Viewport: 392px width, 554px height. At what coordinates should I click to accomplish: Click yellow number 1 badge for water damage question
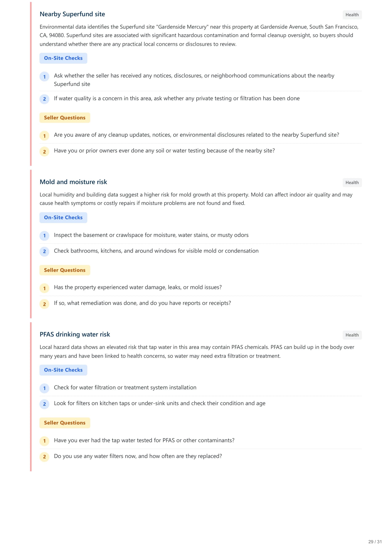[44, 288]
